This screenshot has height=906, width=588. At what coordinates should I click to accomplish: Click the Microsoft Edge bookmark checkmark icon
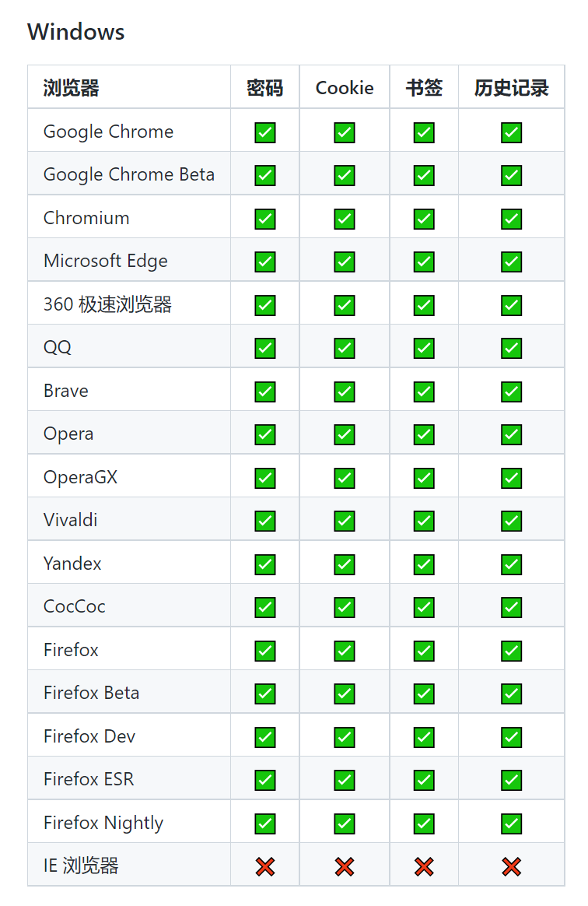pos(424,262)
